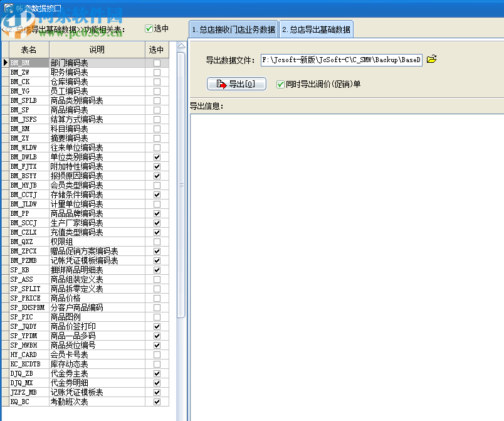504x421 pixels.
Task: Uncheck the KQ_BC 考勤班次表 checkbox
Action: 157,402
